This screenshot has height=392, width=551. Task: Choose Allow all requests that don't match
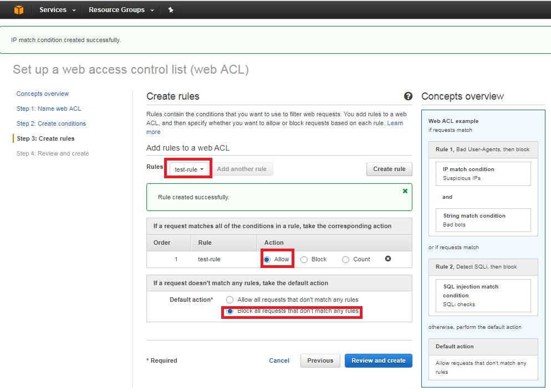click(230, 300)
